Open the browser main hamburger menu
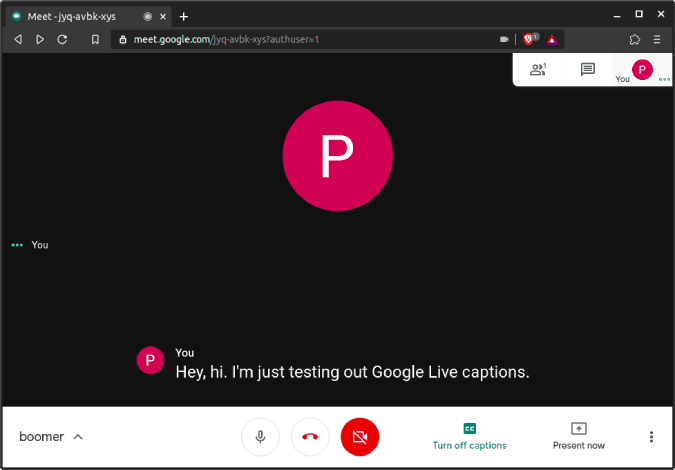 click(x=657, y=40)
